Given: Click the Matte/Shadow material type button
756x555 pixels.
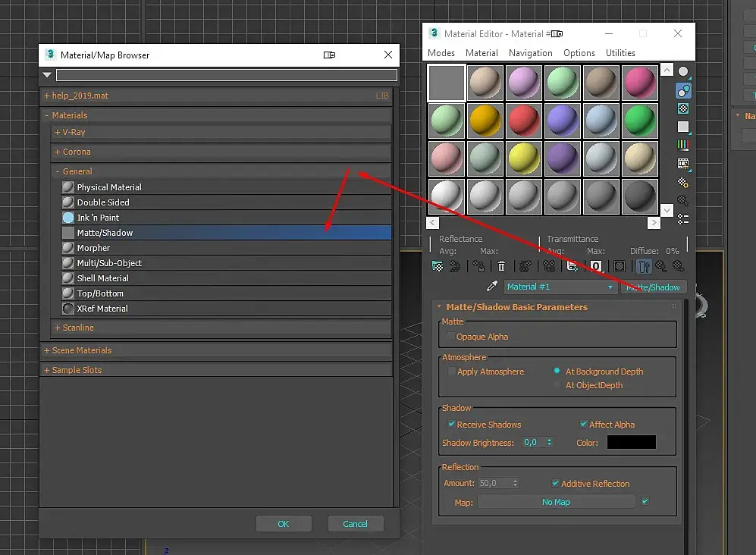Looking at the screenshot, I should point(654,287).
